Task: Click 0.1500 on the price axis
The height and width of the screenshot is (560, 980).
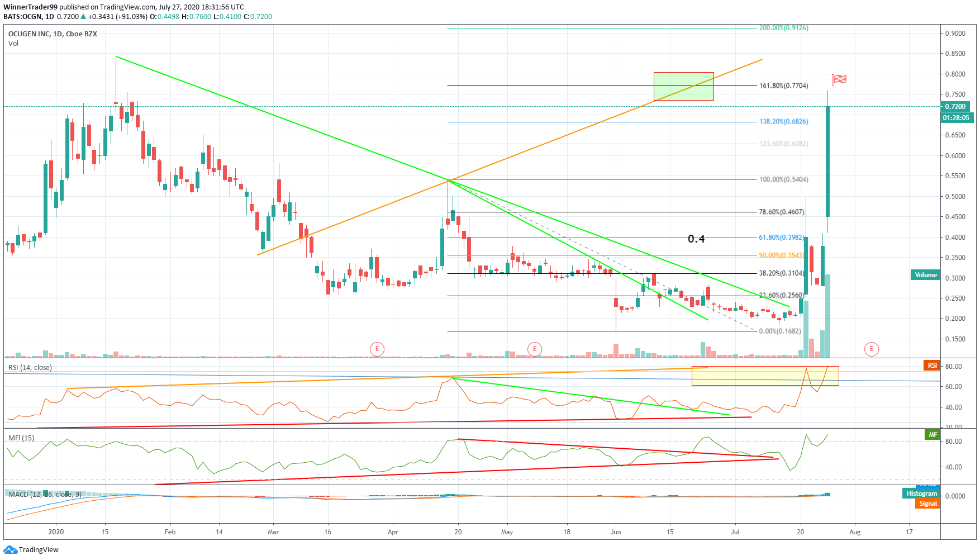Action: coord(955,339)
